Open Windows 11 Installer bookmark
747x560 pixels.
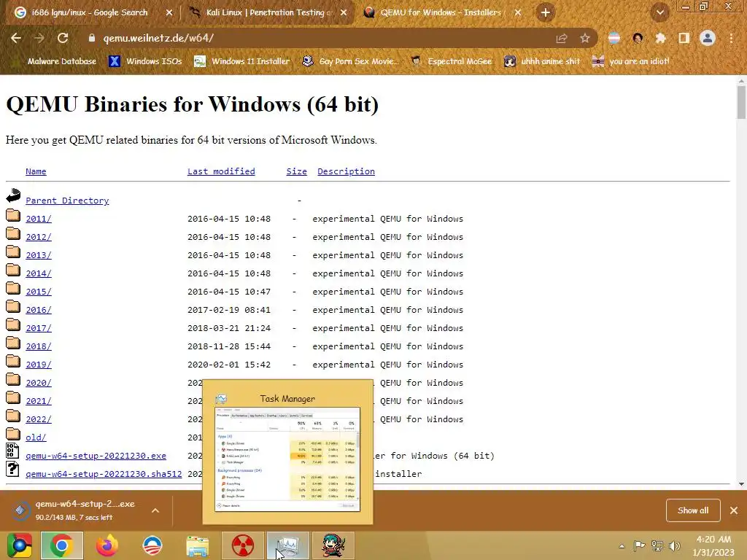242,61
